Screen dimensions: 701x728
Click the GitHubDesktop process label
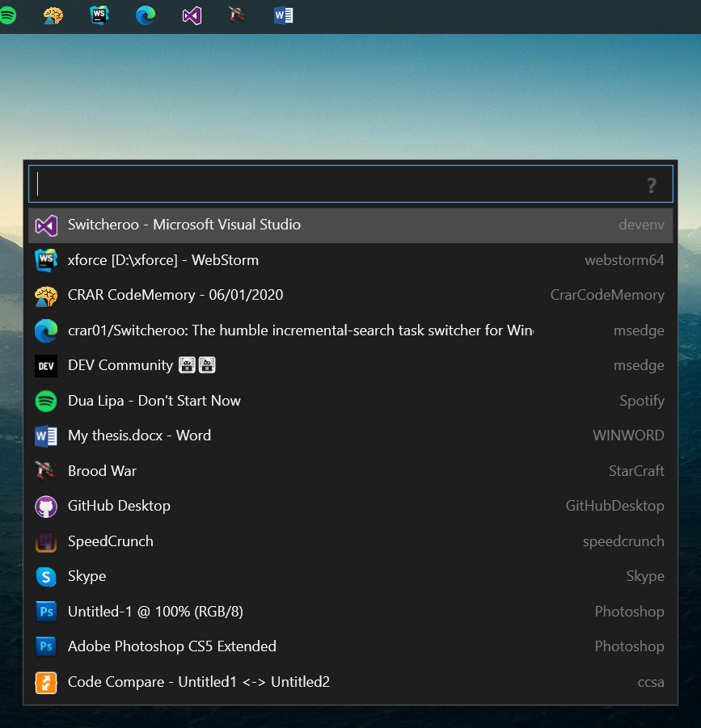[x=614, y=506]
